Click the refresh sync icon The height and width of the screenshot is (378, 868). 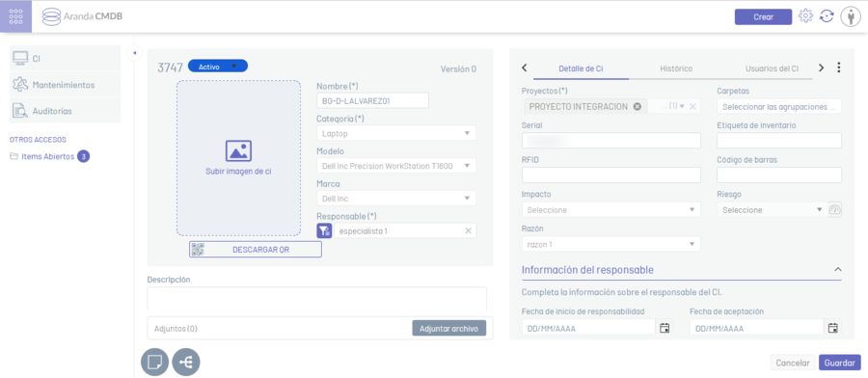(x=827, y=16)
